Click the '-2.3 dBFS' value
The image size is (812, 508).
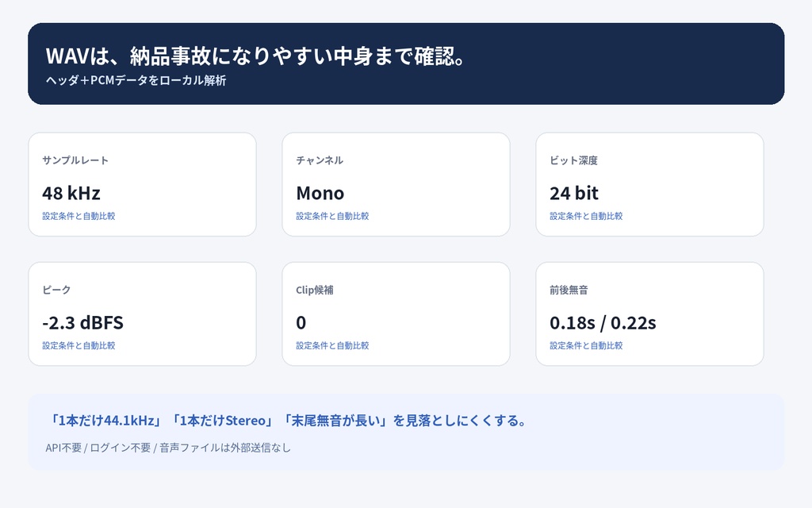[82, 322]
